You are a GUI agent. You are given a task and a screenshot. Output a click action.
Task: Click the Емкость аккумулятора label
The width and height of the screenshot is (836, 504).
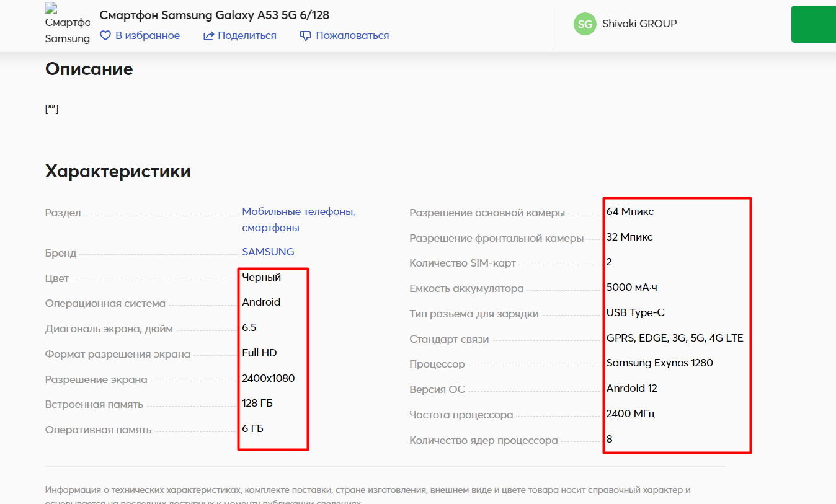466,288
